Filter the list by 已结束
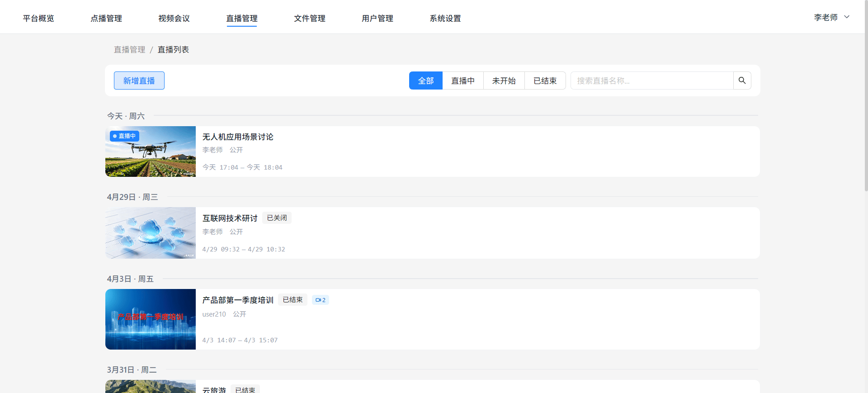 tap(545, 80)
